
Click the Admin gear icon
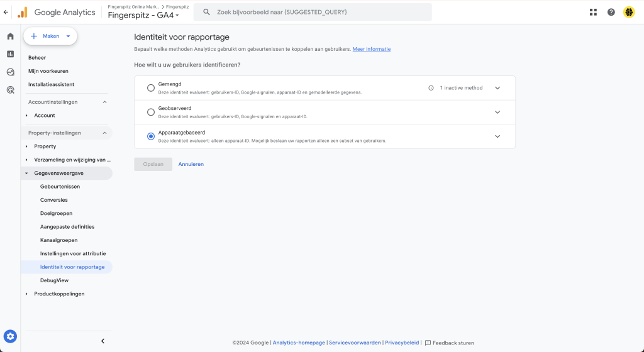(x=10, y=337)
